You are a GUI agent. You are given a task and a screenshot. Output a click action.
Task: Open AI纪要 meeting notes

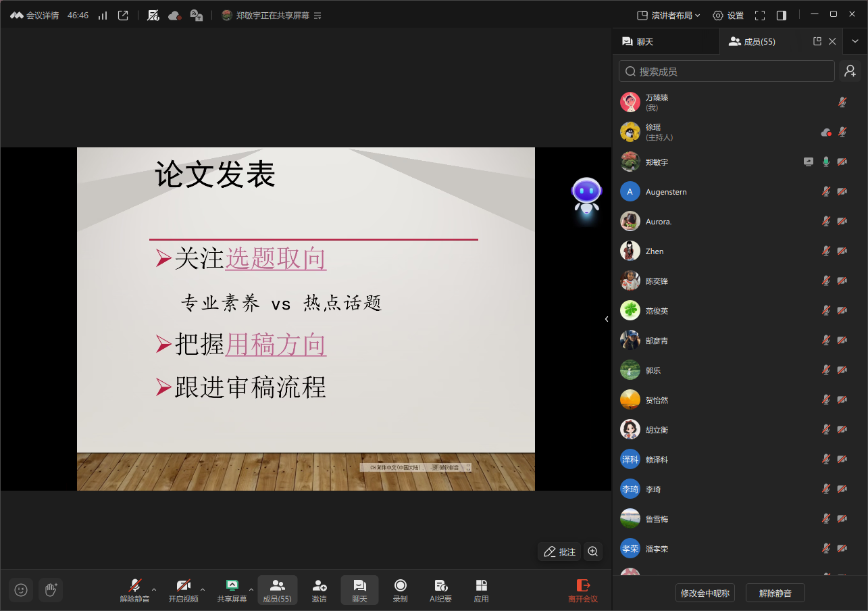440,590
